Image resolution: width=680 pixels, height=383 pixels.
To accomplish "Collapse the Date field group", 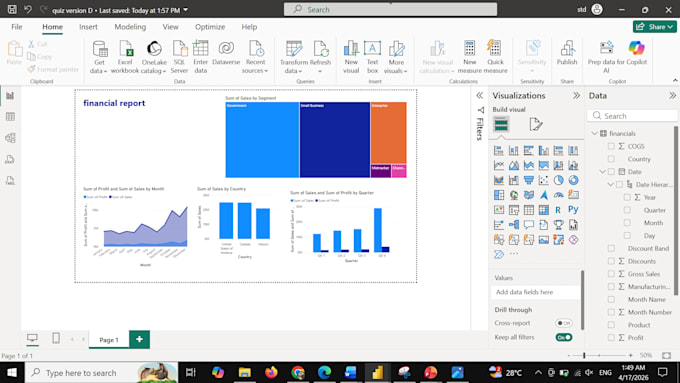I will [x=602, y=172].
